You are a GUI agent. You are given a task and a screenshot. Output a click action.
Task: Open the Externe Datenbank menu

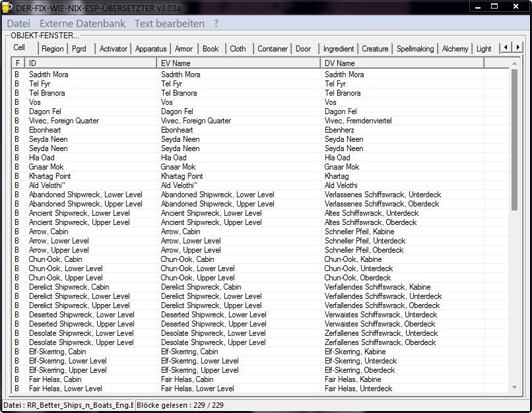(x=82, y=23)
